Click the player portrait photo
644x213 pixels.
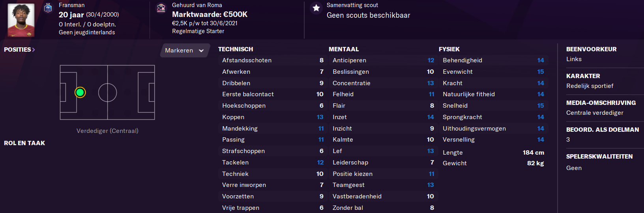click(21, 20)
